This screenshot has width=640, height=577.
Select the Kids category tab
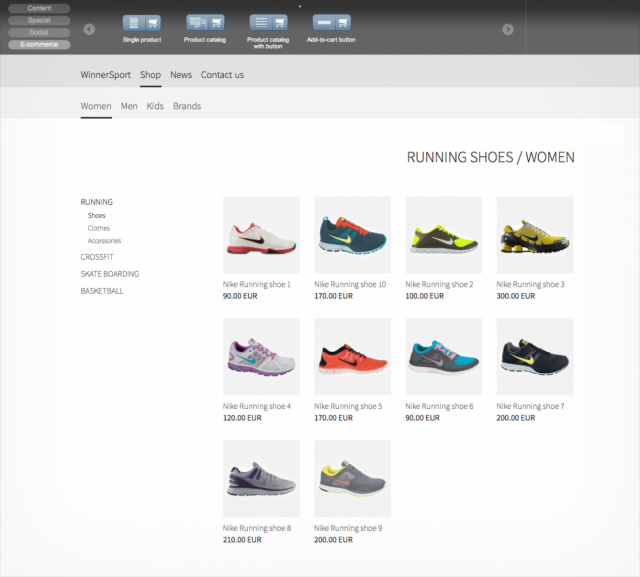point(155,106)
